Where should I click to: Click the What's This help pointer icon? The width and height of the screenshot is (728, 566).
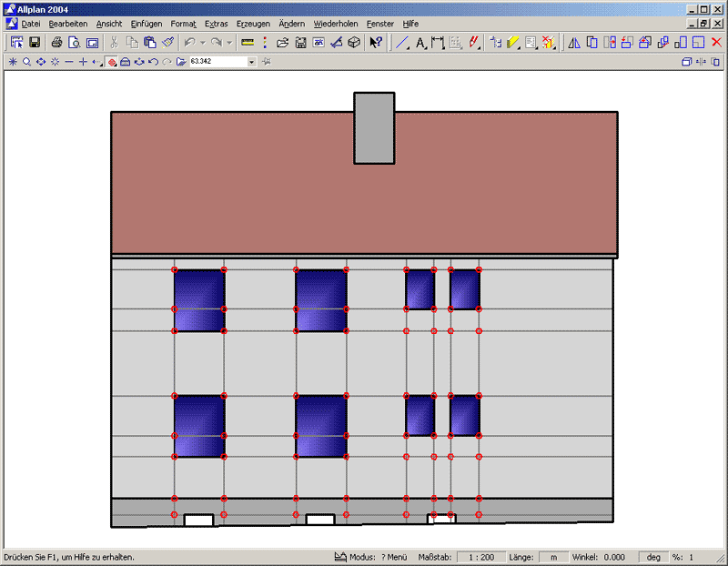click(376, 43)
